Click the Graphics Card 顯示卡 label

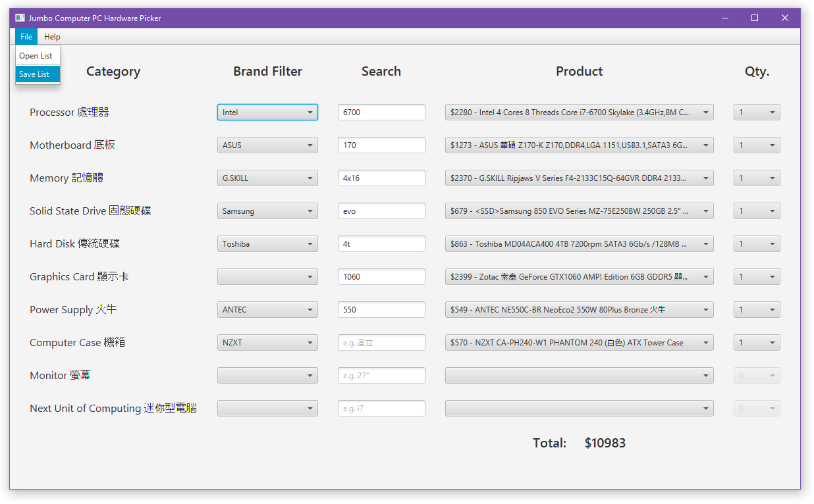click(79, 277)
